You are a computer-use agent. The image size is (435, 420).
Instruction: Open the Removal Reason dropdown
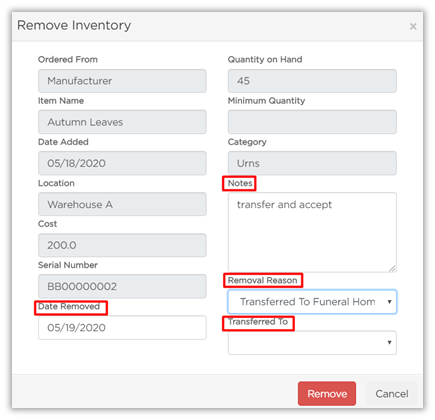click(x=312, y=302)
